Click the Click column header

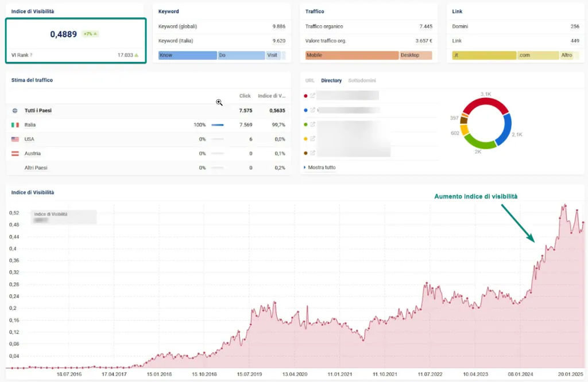point(245,96)
